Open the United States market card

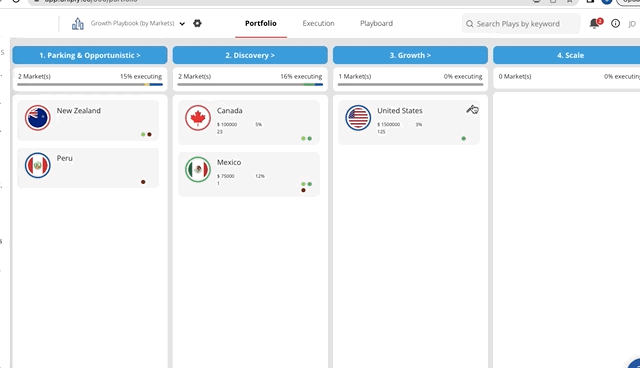click(409, 122)
